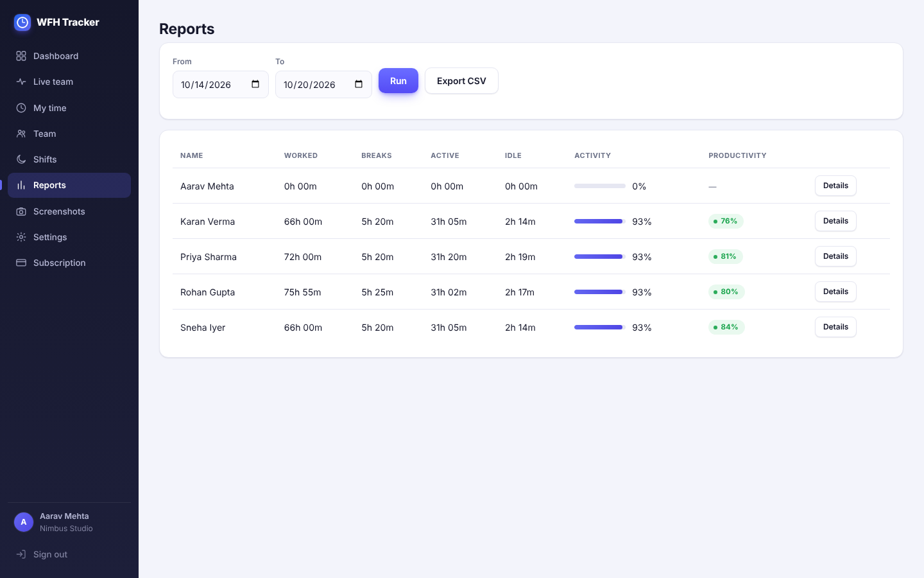Focus the From date field
The width and height of the screenshot is (924, 578).
[221, 84]
